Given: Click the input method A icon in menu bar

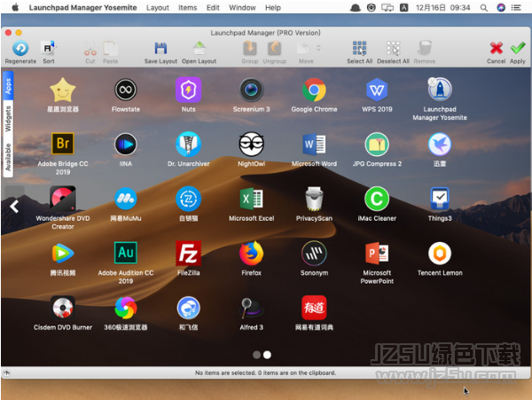Looking at the screenshot, I should tap(403, 7).
